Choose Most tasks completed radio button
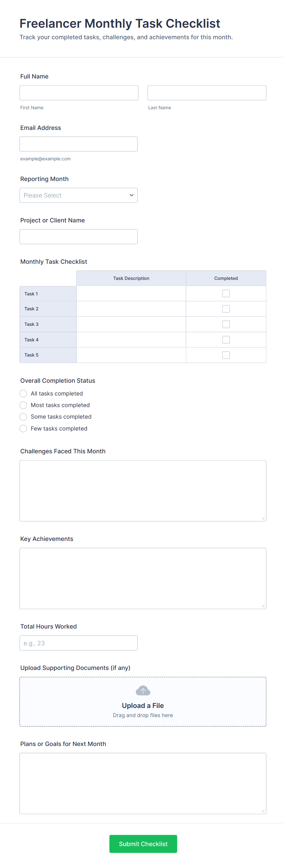Image resolution: width=283 pixels, height=868 pixels. (23, 405)
